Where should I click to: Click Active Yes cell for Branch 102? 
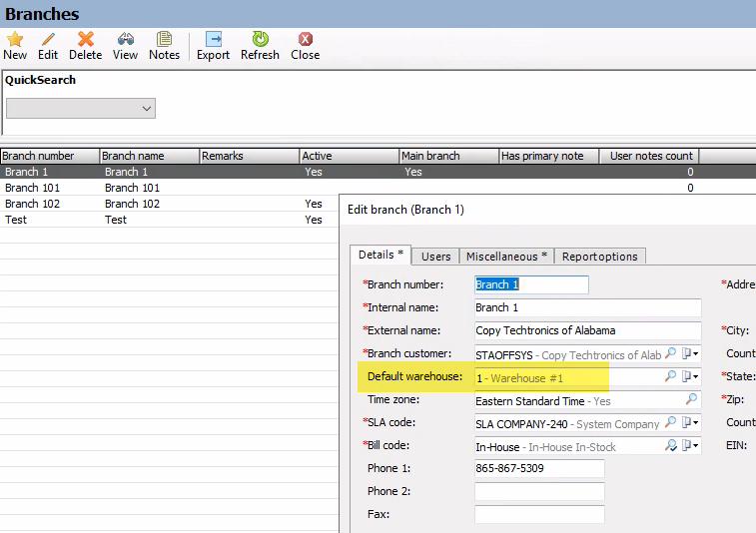pyautogui.click(x=314, y=204)
